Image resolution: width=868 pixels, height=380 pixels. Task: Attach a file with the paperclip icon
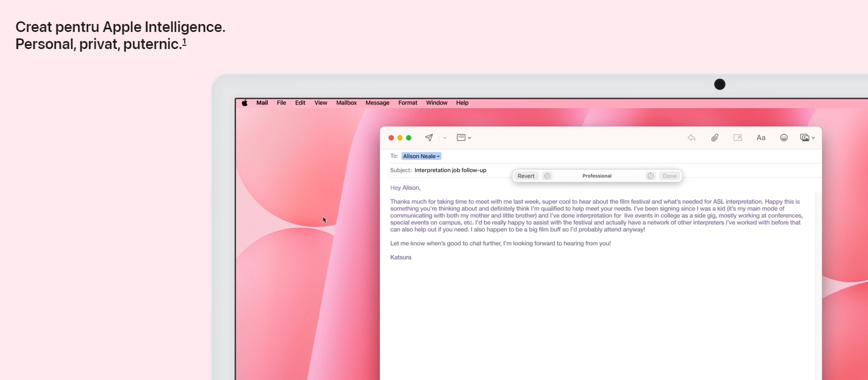(x=715, y=138)
